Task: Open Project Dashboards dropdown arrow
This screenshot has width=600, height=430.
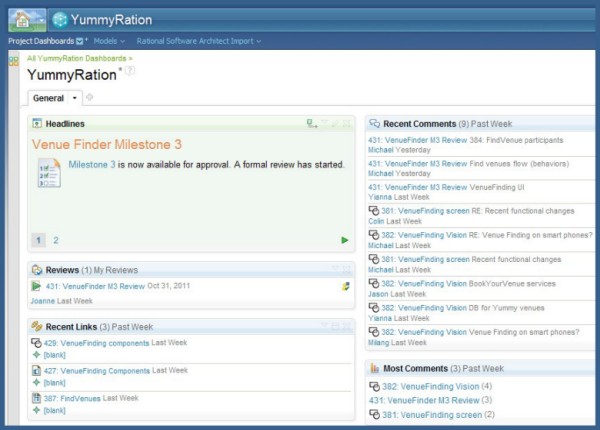Action: [79, 41]
